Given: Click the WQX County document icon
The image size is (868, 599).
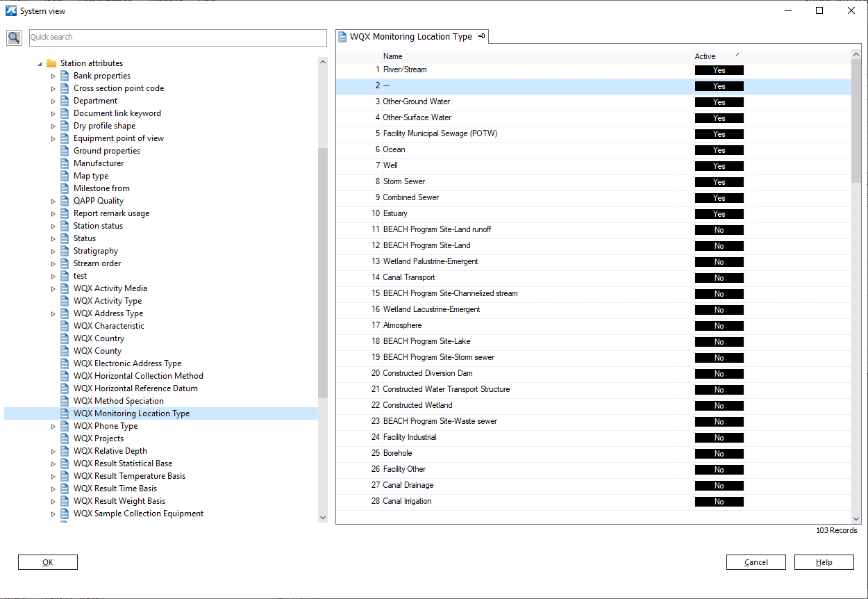Looking at the screenshot, I should pyautogui.click(x=65, y=351).
